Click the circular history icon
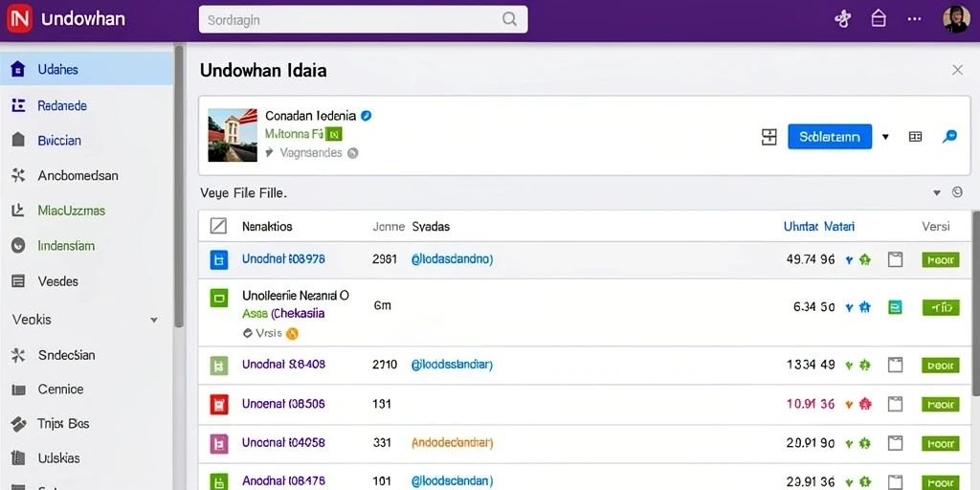Viewport: 980px width, 490px height. click(x=957, y=192)
